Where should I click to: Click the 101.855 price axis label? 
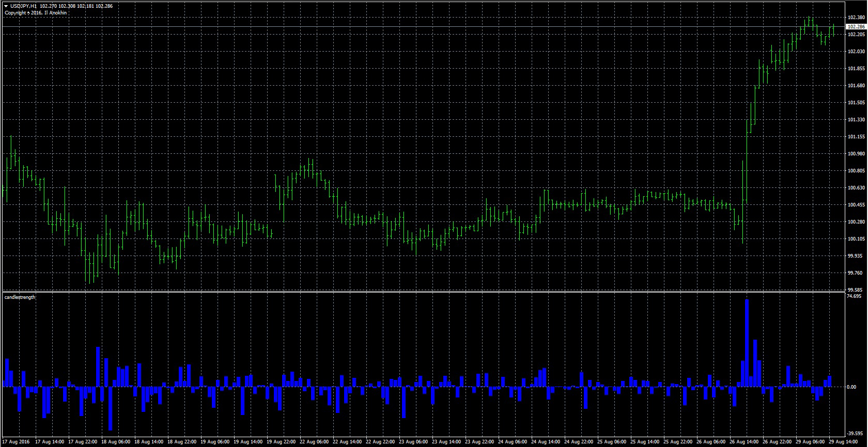coord(856,69)
